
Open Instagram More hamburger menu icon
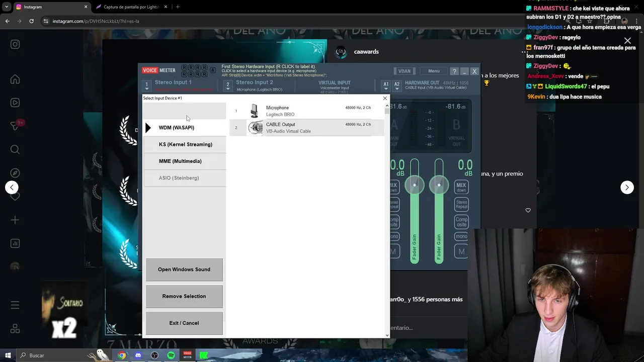tap(15, 305)
